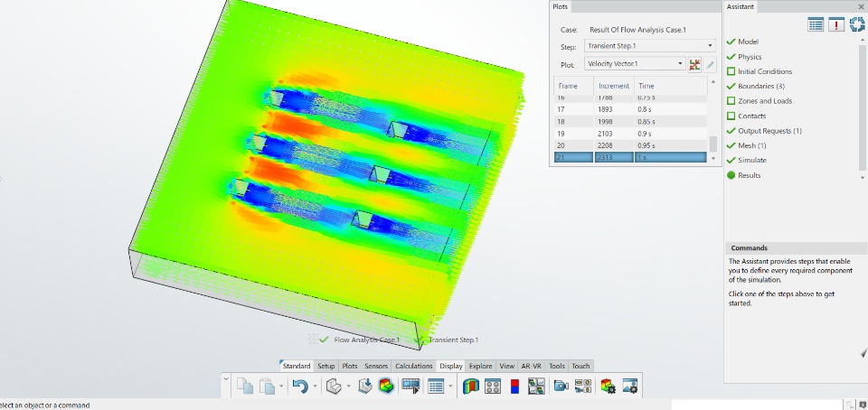Image resolution: width=868 pixels, height=410 pixels.
Task: Switch to the Explore tab
Action: coord(480,366)
